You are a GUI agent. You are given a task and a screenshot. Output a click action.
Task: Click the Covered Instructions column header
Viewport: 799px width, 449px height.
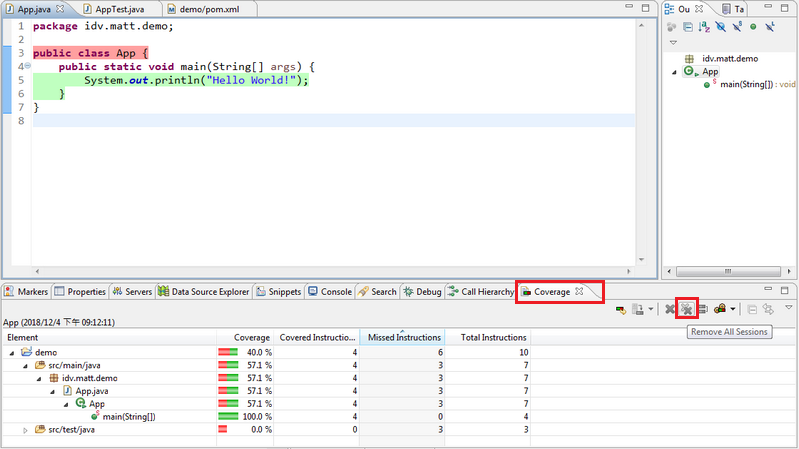click(316, 338)
